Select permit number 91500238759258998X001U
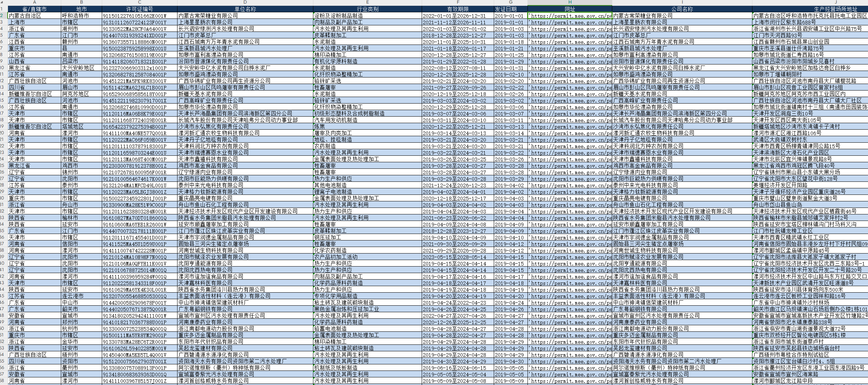Viewport: 868px width, 385px height. point(139,48)
